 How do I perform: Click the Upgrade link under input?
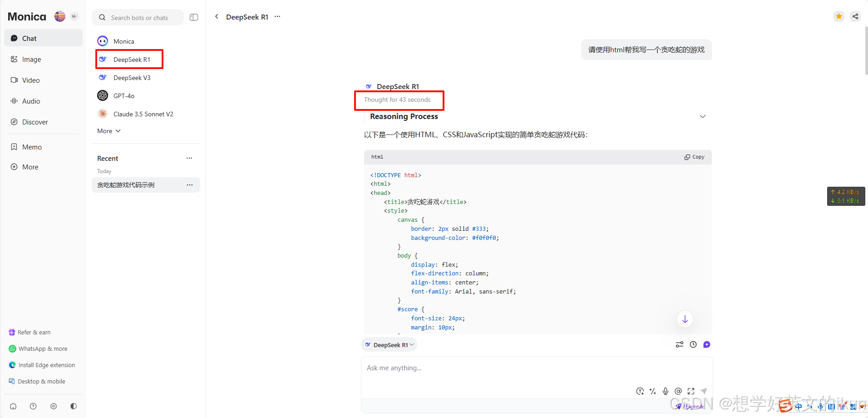click(690, 406)
